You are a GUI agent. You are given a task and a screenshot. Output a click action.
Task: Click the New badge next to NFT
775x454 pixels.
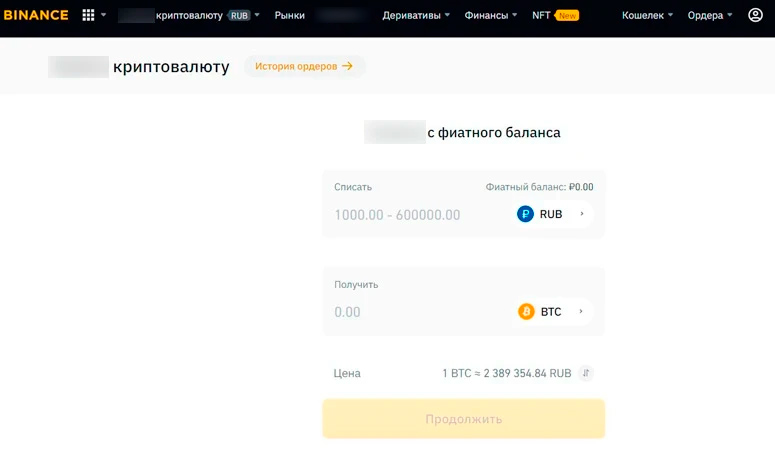[567, 15]
